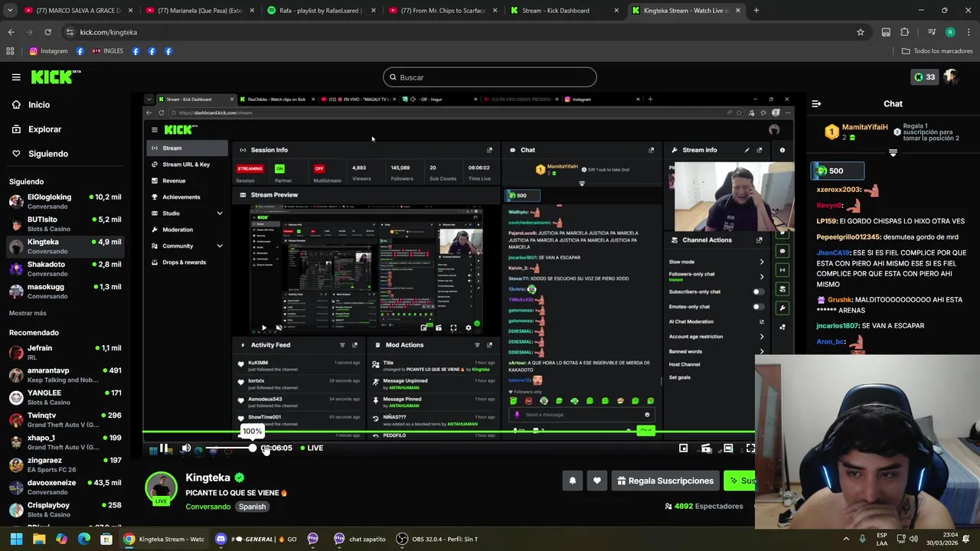Show hidden system tray icons
This screenshot has height=551, width=980.
coord(846,539)
